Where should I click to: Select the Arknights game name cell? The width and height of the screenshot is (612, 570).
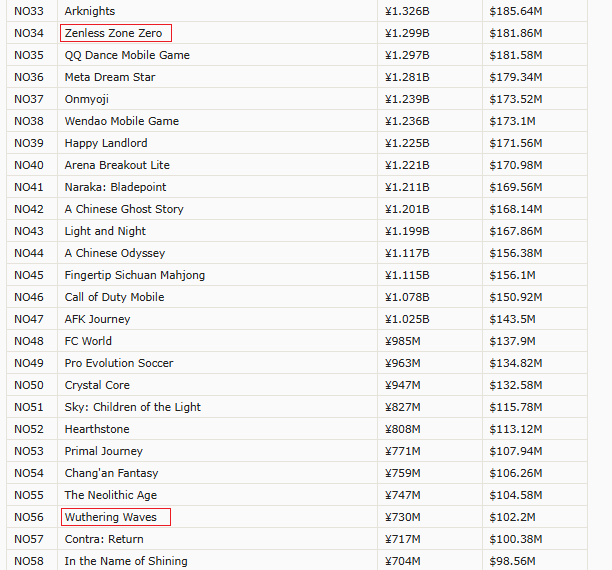pos(90,11)
